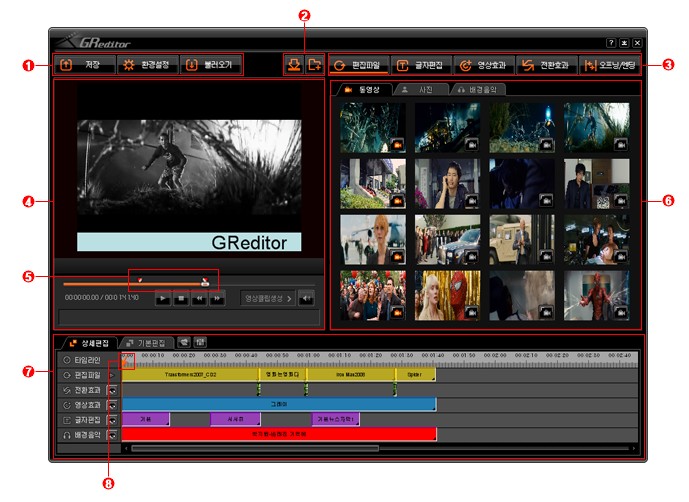Screen dimensions: 689x502
Task: Toggle the 글자편집 track eye icon
Action: [113, 420]
